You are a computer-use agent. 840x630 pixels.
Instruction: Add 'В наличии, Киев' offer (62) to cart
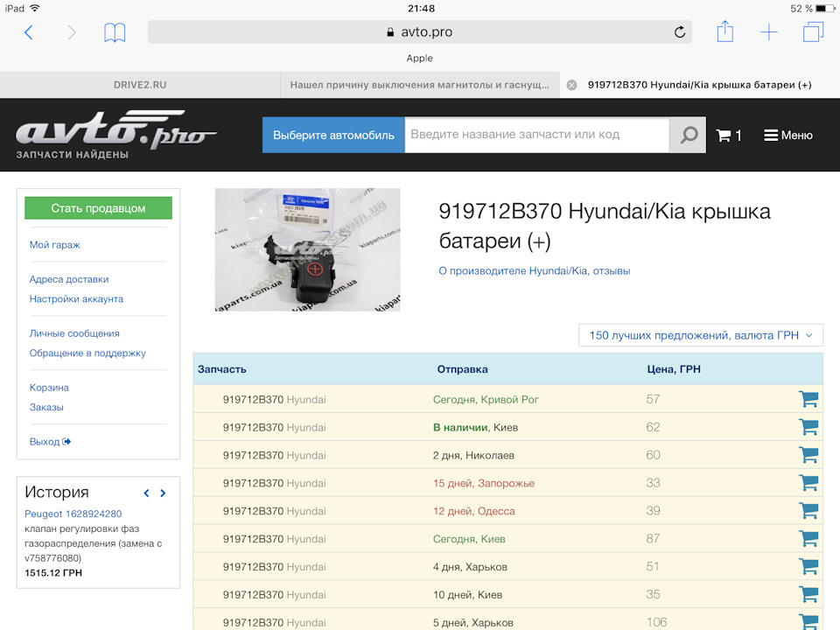[x=808, y=427]
